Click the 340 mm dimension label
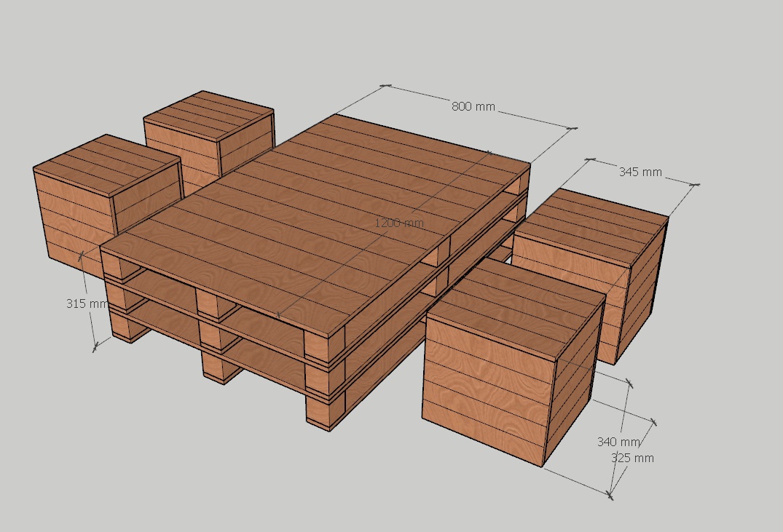This screenshot has height=532, width=783. point(618,442)
